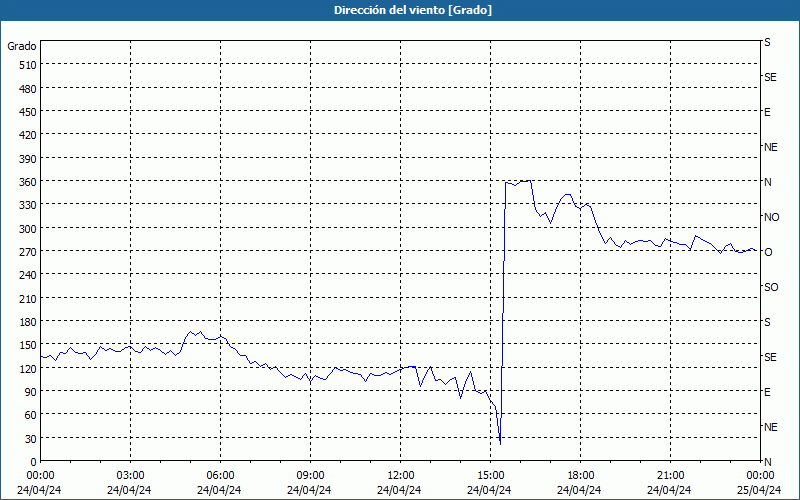This screenshot has width=800, height=500.
Task: Click the 03:00 time axis label
Action: (x=131, y=476)
